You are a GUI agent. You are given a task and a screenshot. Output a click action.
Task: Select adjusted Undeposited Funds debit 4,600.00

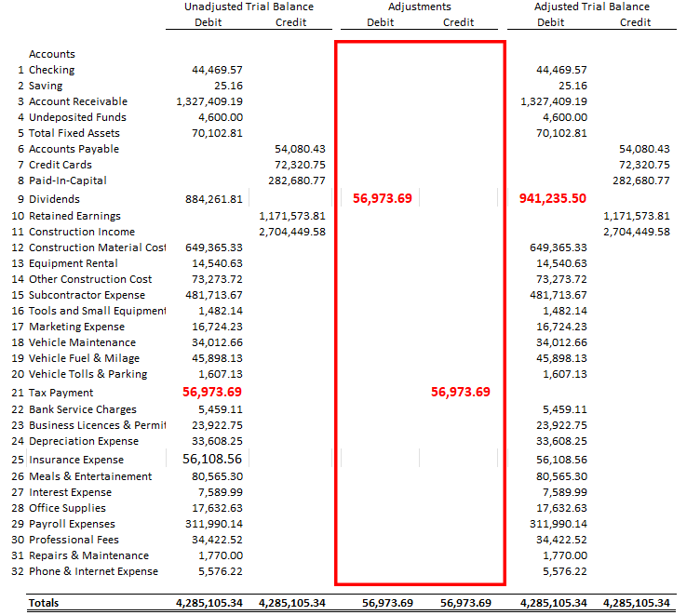tap(565, 117)
